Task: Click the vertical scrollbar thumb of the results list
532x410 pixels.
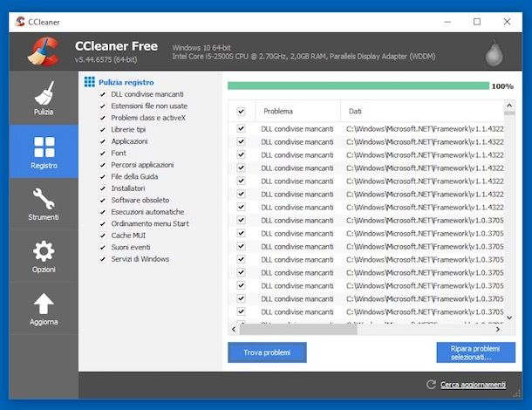Action: pyautogui.click(x=509, y=113)
